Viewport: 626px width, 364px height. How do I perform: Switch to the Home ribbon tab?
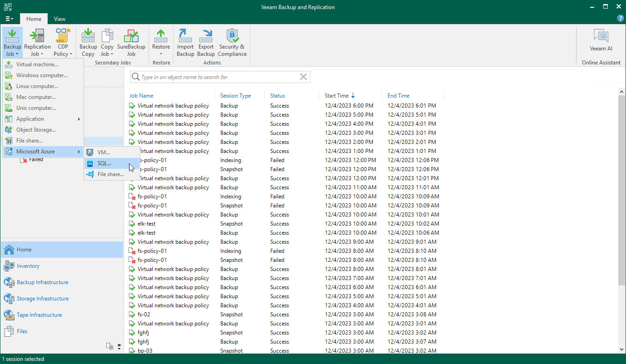[x=34, y=19]
